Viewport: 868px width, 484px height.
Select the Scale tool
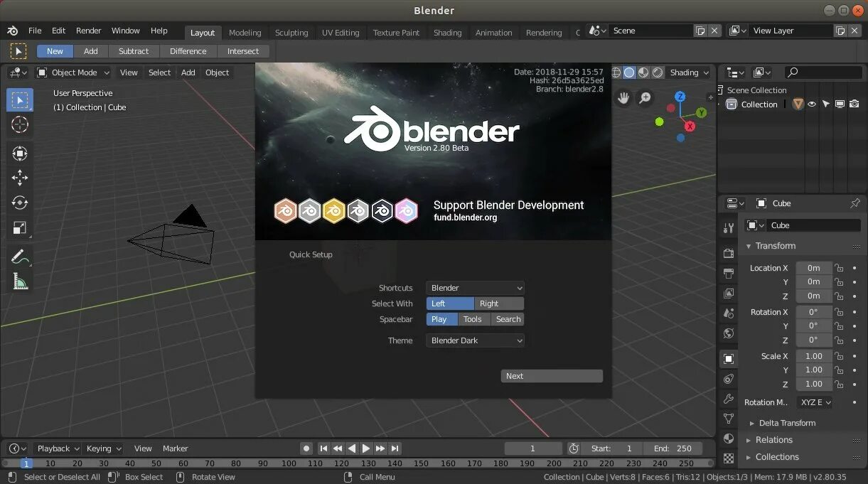pos(20,227)
